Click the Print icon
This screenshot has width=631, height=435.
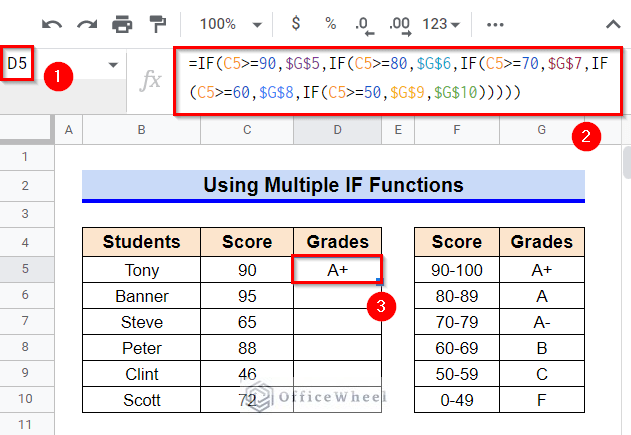122,23
